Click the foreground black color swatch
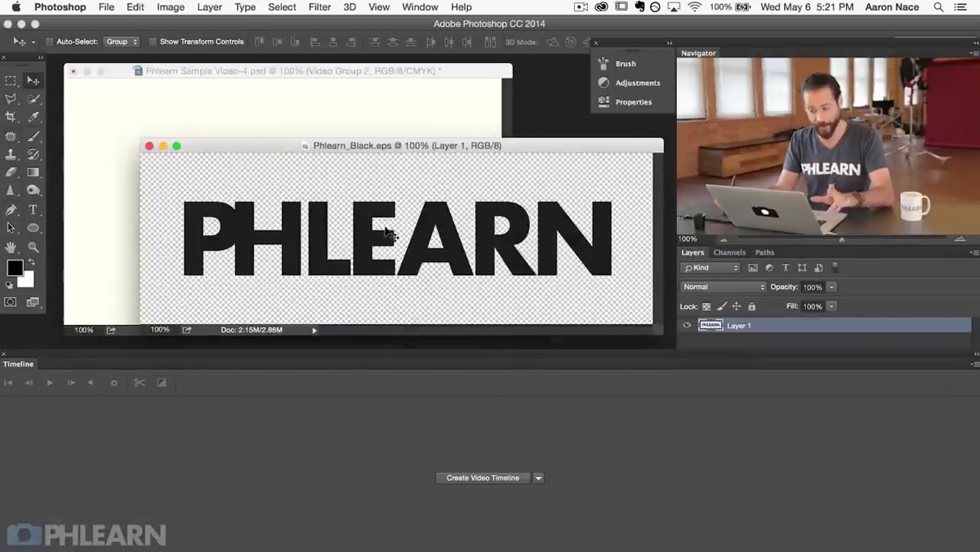The width and height of the screenshot is (980, 552). coord(14,268)
